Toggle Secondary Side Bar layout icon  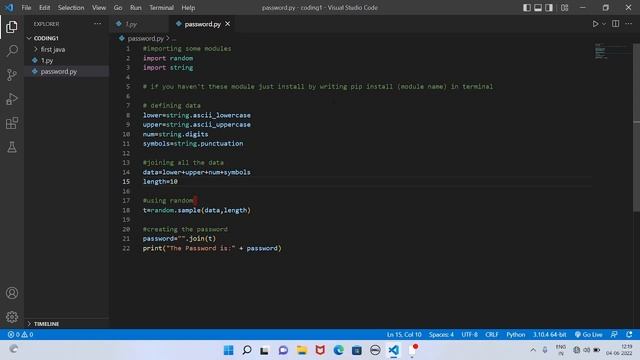[x=549, y=7]
